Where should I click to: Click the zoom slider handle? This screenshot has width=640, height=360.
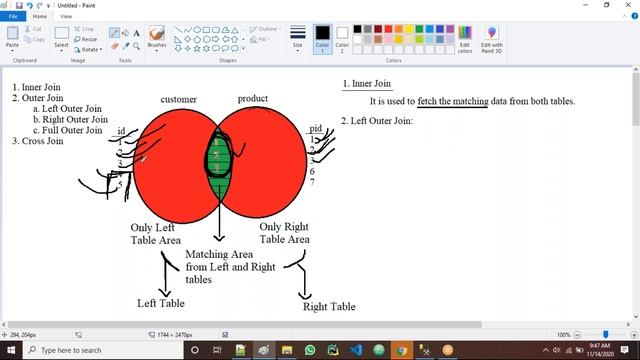606,335
